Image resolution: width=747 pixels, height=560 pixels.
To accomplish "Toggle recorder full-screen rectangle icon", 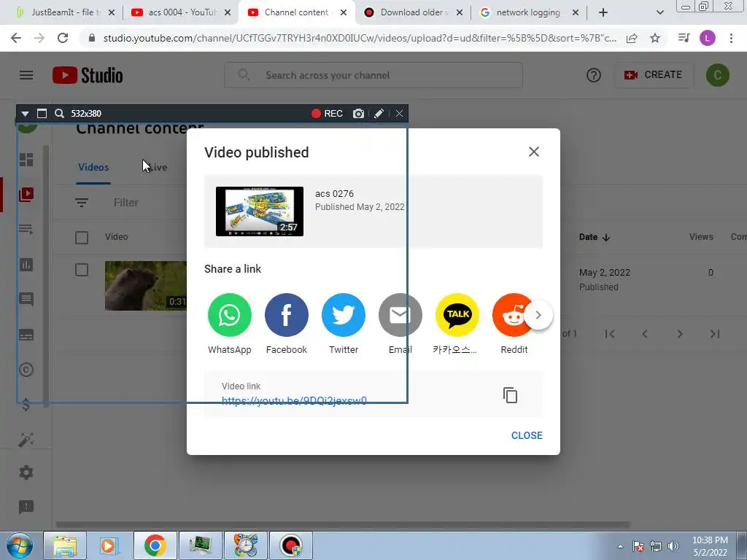I will (42, 113).
